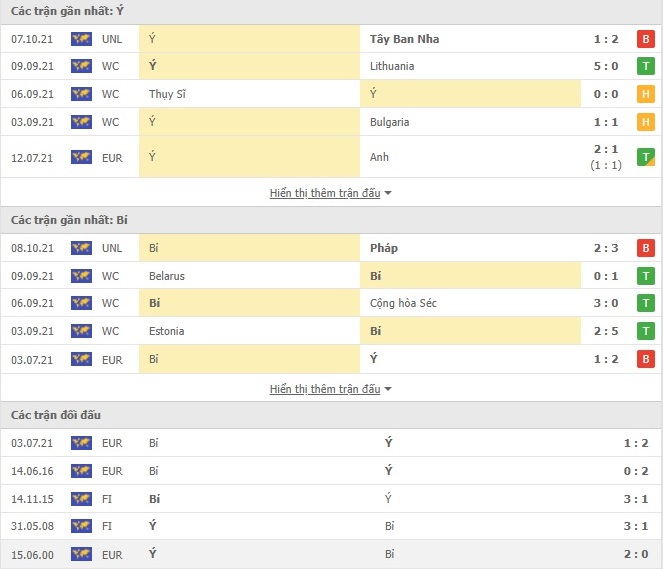The height and width of the screenshot is (569, 663).
Task: Expand more matches under Ý section
Action: [x=325, y=193]
